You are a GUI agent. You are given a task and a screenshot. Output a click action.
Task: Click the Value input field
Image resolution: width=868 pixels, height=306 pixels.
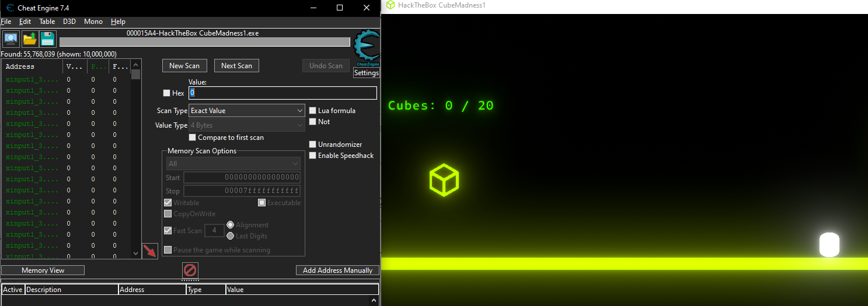283,93
